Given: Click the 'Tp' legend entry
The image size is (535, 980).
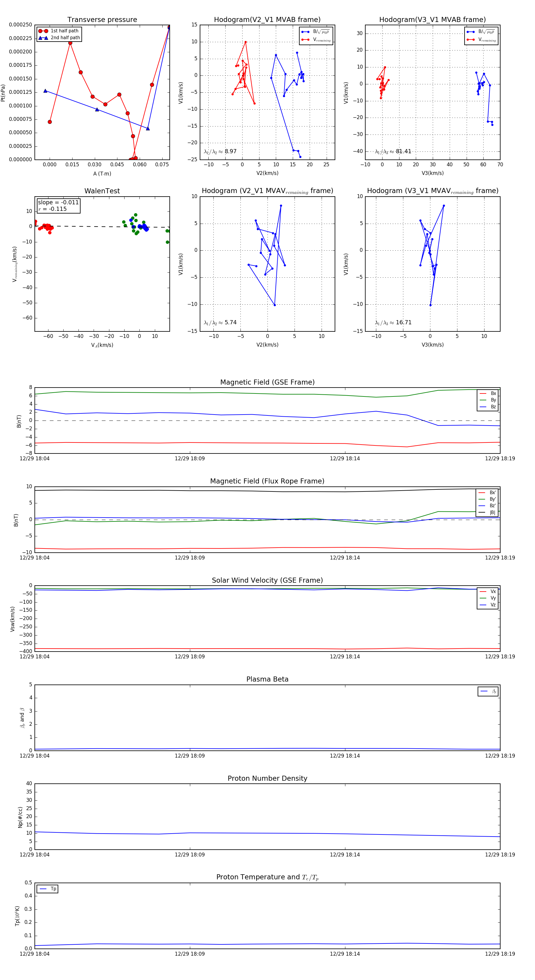Looking at the screenshot, I should tap(48, 889).
